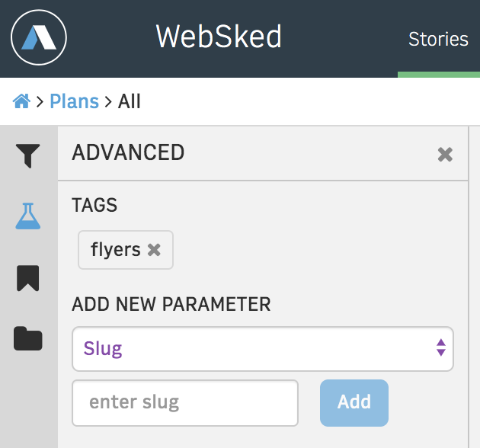The image size is (480, 448).
Task: Remove the flyers tag
Action: 154,250
